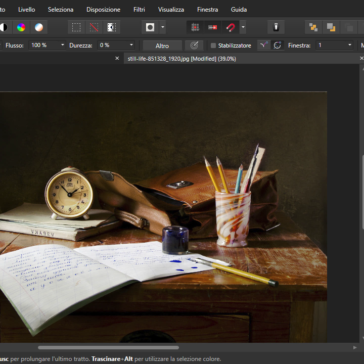Open the Quick Mask options dropdown arrow
364x364 pixels.
tap(163, 27)
